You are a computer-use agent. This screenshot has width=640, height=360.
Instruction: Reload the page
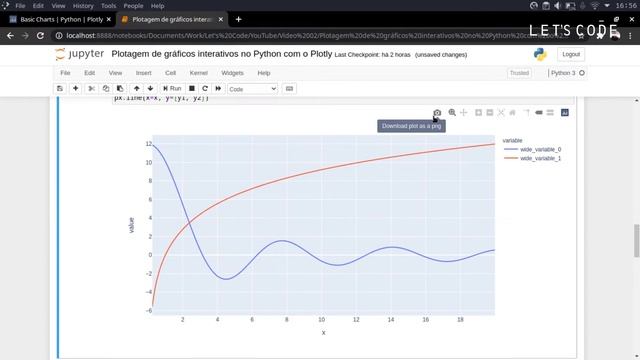[40, 36]
